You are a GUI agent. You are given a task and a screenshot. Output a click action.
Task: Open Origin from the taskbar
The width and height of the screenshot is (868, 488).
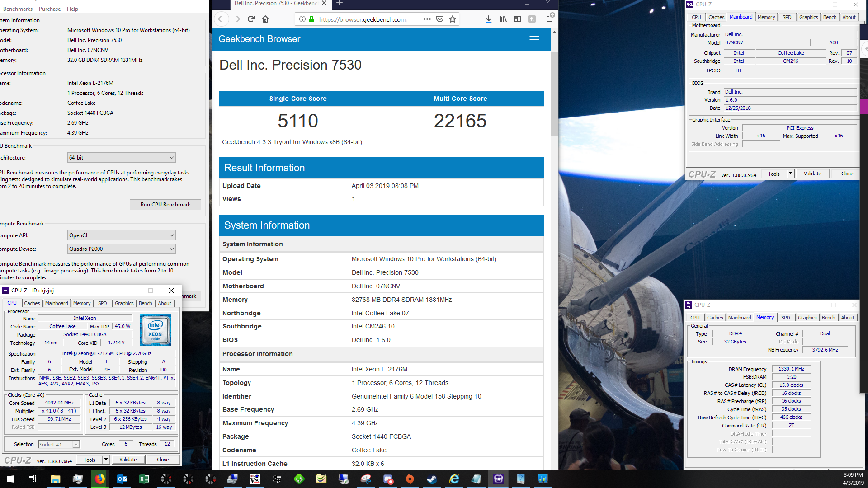coord(410,479)
